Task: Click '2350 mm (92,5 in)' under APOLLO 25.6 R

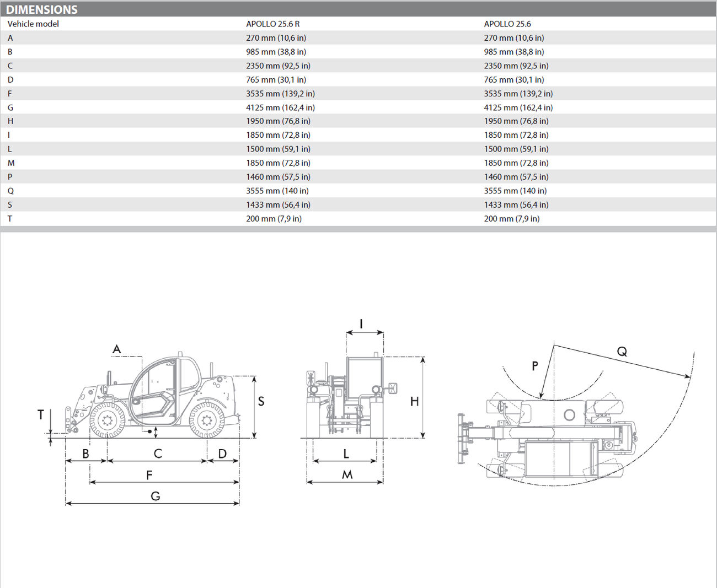Action: point(279,66)
